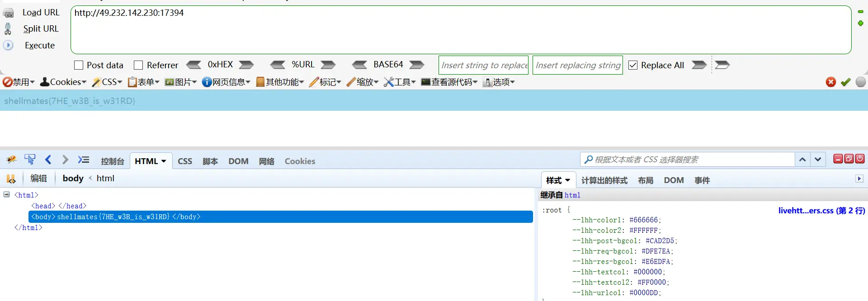Activate the element inspector icon
The width and height of the screenshot is (868, 301).
coord(30,160)
